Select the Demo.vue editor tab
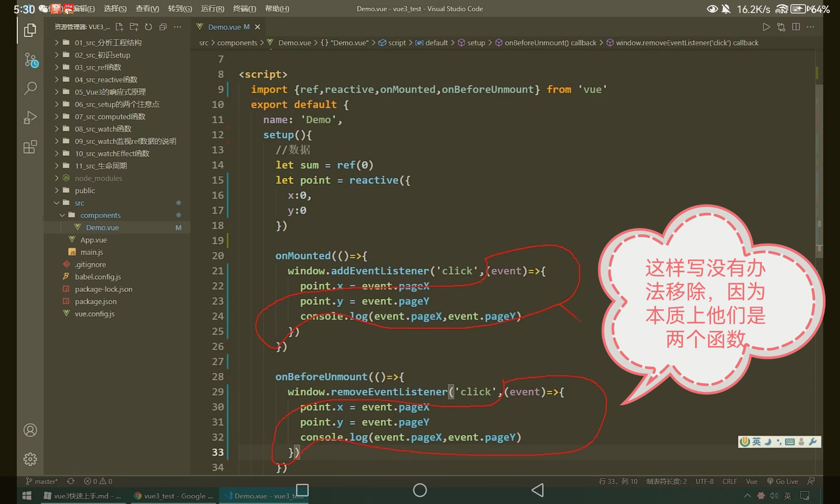This screenshot has height=504, width=840. point(224,27)
